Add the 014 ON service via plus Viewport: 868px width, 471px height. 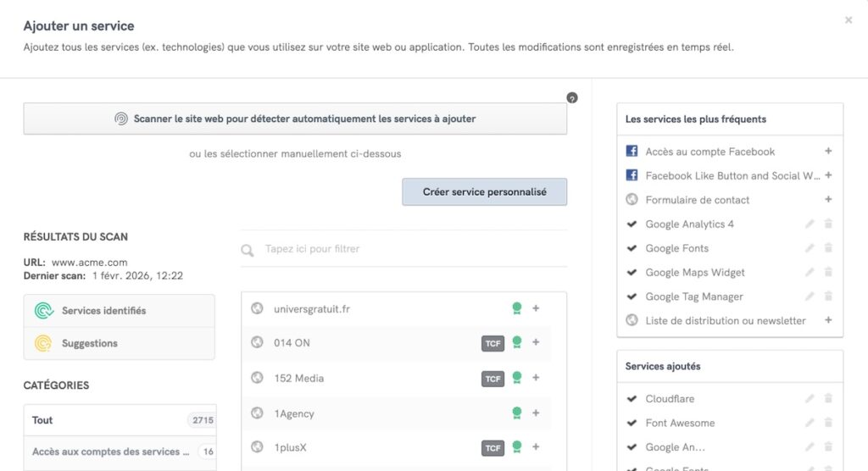coord(536,342)
